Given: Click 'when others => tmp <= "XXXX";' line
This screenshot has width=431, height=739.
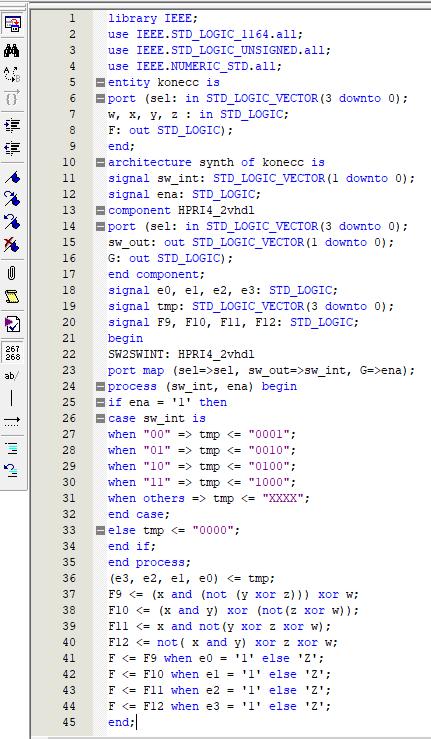Looking at the screenshot, I should point(209,499).
